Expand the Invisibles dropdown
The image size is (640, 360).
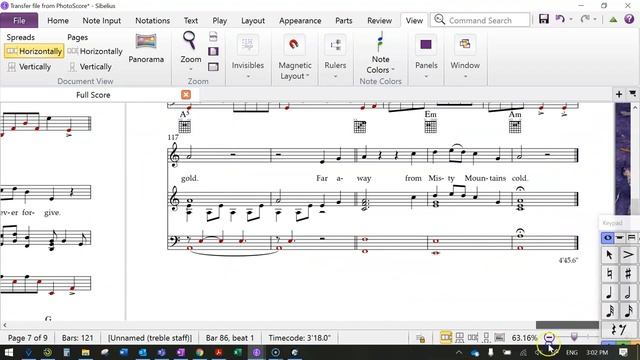248,76
